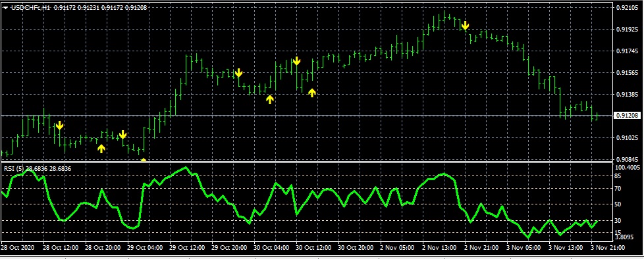Click the 2 Nov 21:00 time label
The height and width of the screenshot is (259, 644).
pos(481,248)
